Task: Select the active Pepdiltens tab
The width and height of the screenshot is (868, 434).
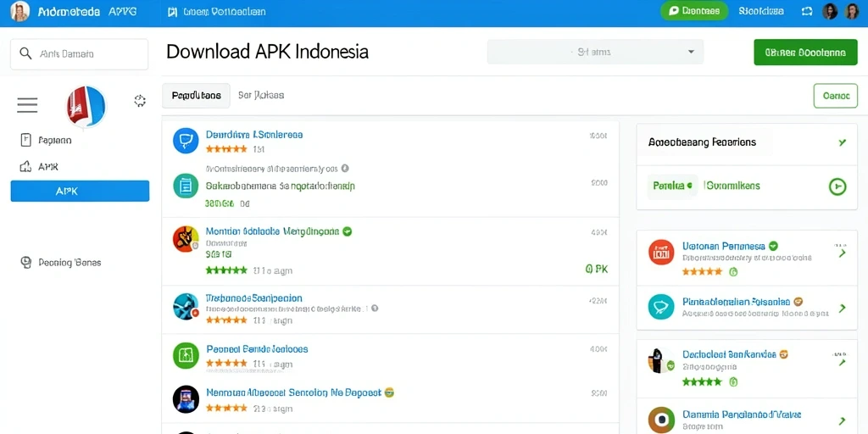Action: [196, 95]
